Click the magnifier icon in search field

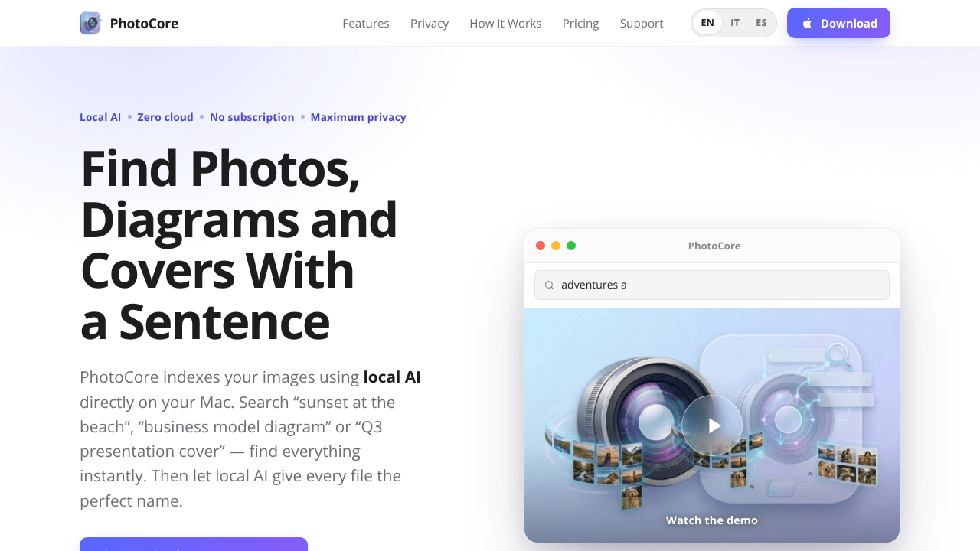click(549, 285)
